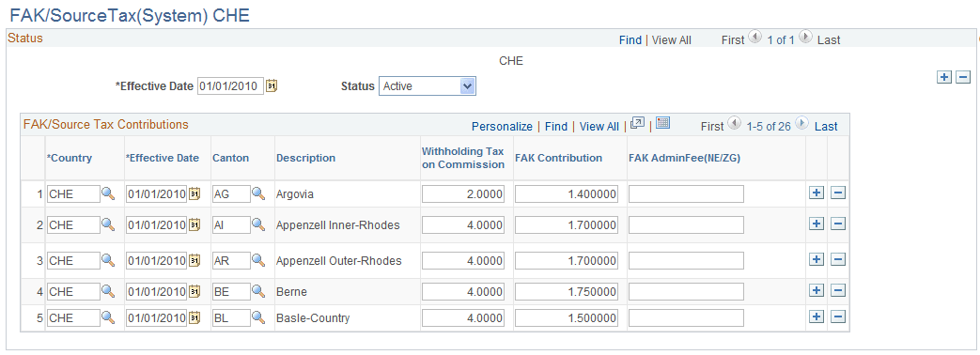
Task: Sort by Withholding Tax on Commission header
Action: coord(463,158)
